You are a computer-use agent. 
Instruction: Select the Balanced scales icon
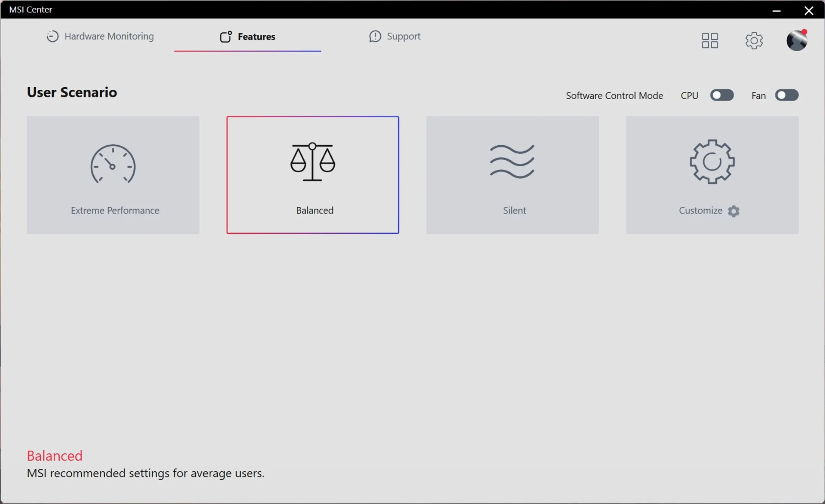coord(312,162)
